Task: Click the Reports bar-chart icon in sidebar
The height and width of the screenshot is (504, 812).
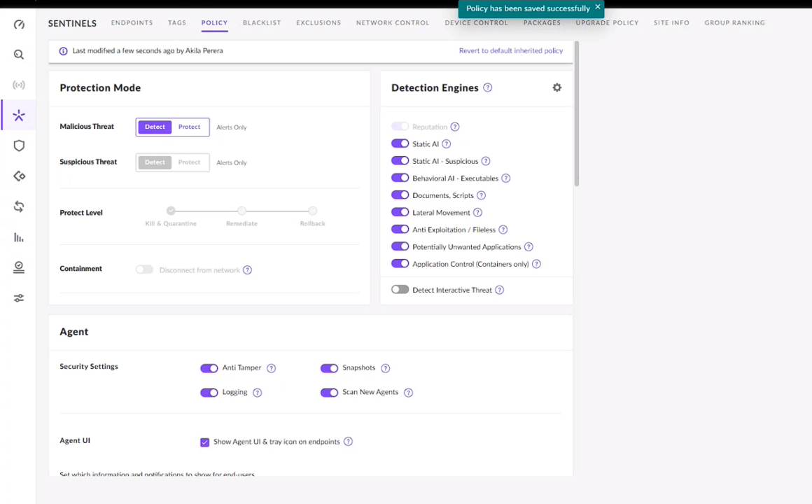Action: coord(19,237)
